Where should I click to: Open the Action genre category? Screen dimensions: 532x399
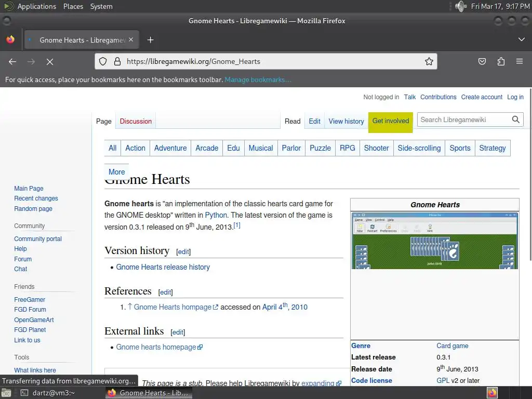tap(136, 148)
